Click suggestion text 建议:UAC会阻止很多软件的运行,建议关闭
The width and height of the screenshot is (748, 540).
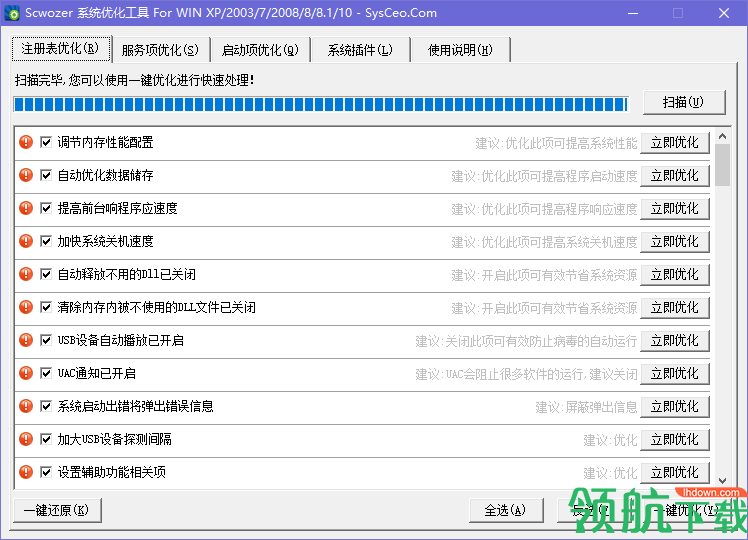tap(526, 374)
